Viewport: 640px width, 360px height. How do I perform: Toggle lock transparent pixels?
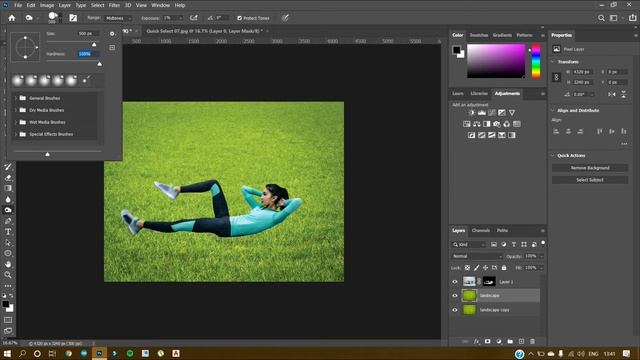coord(467,268)
